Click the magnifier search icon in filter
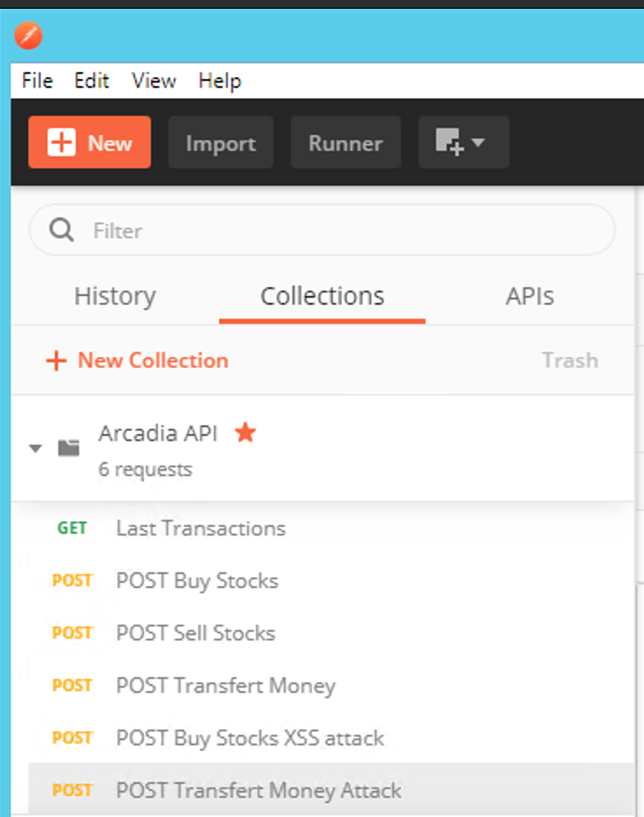Screen dimensions: 644x817 [61, 230]
